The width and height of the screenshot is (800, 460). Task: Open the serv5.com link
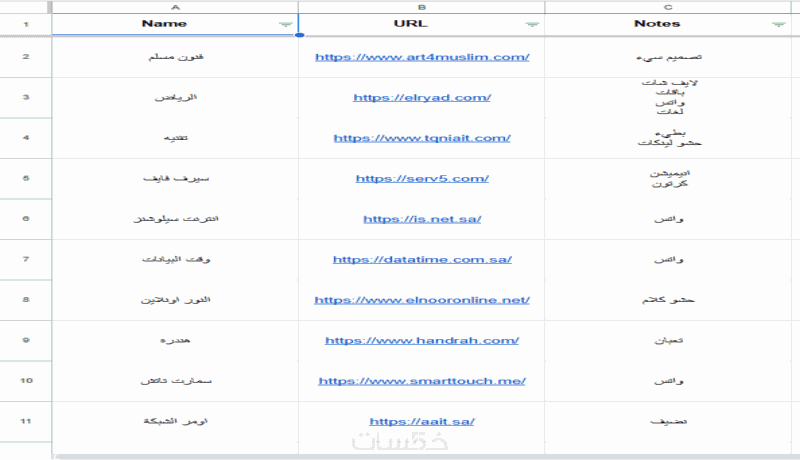[x=422, y=178]
